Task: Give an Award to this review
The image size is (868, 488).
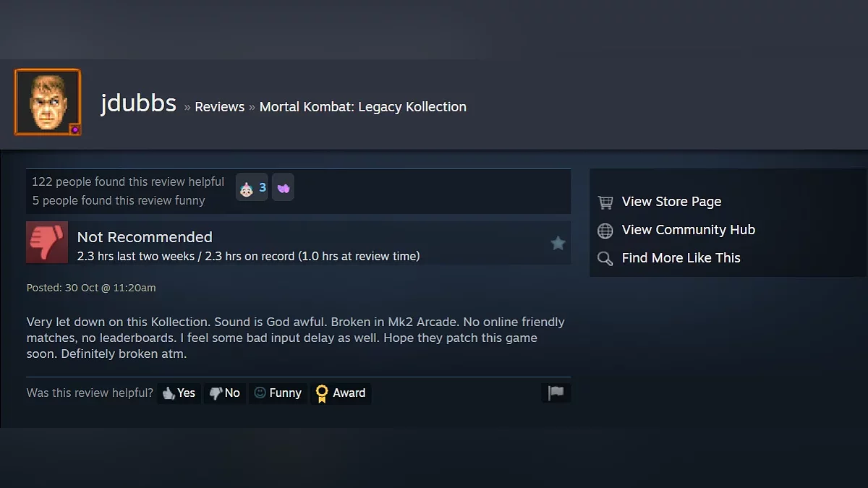Action: (341, 393)
